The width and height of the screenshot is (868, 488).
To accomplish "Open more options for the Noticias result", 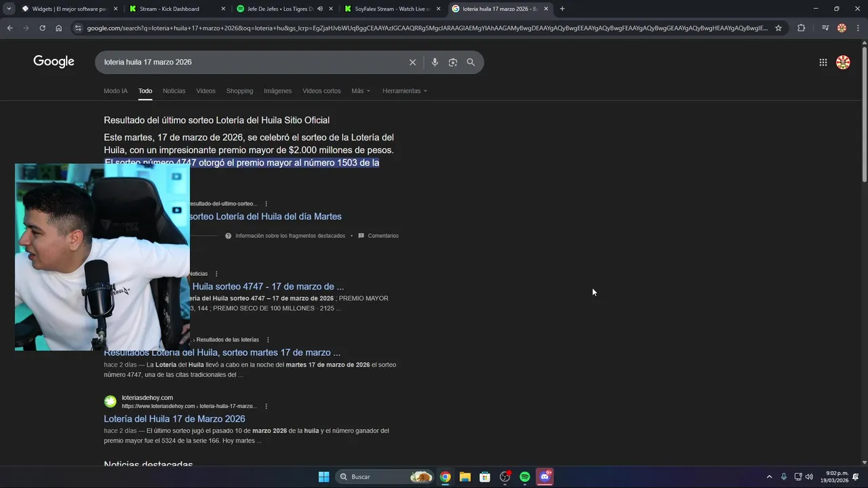I will (216, 274).
